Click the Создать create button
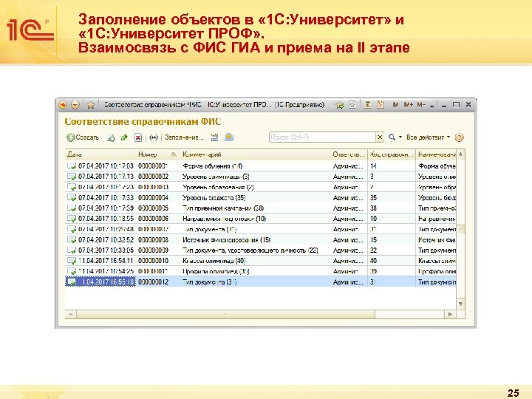 pyautogui.click(x=83, y=137)
